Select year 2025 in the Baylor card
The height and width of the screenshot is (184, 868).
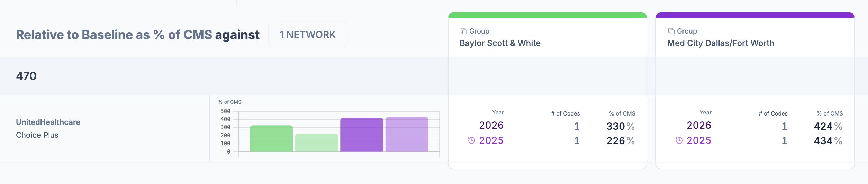pyautogui.click(x=491, y=140)
